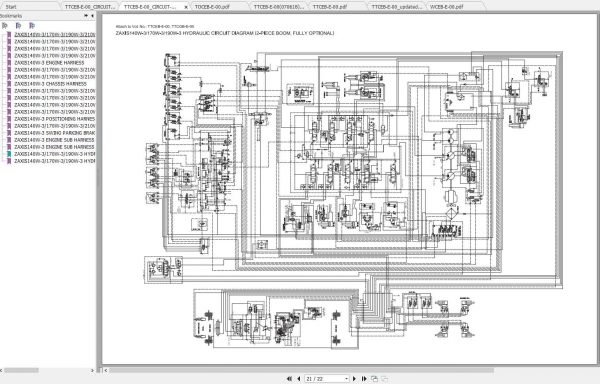This screenshot has width=600, height=384.
Task: Click the ENGINE HARNESS bookmark icon
Action: click(9, 63)
